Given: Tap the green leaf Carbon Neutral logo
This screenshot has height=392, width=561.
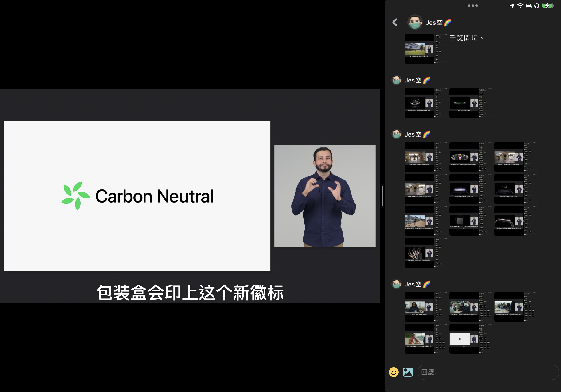Looking at the screenshot, I should pyautogui.click(x=75, y=196).
